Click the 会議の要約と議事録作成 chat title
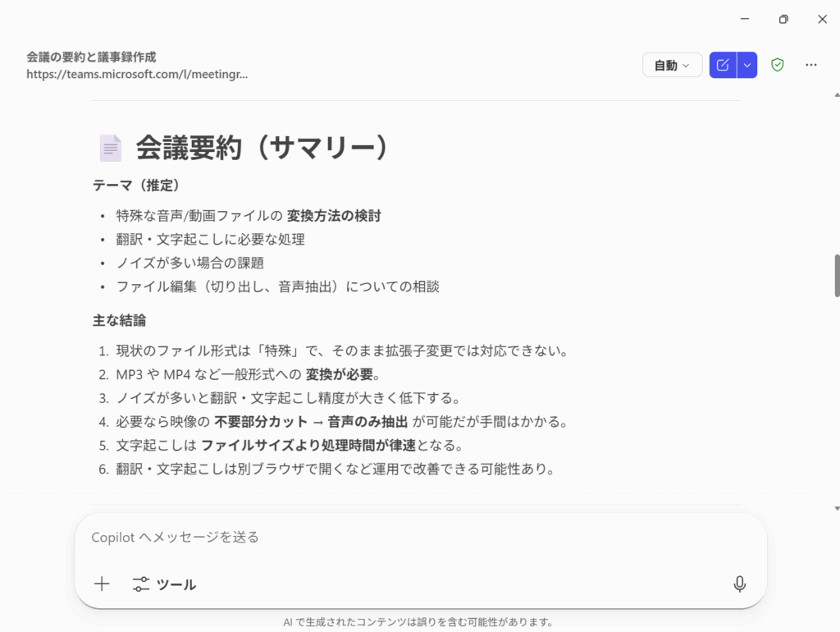Image resolution: width=840 pixels, height=632 pixels. click(x=91, y=57)
